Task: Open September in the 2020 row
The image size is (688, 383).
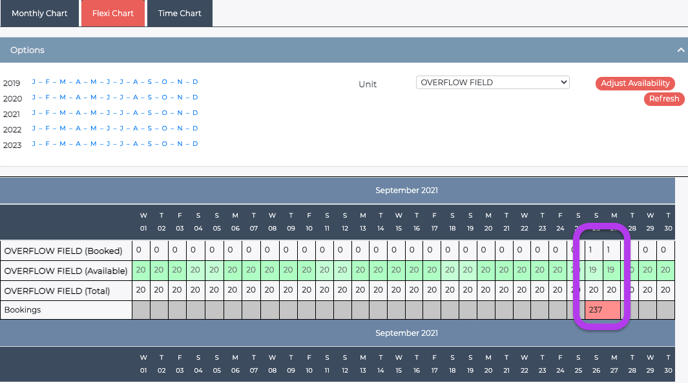Action: click(x=150, y=97)
